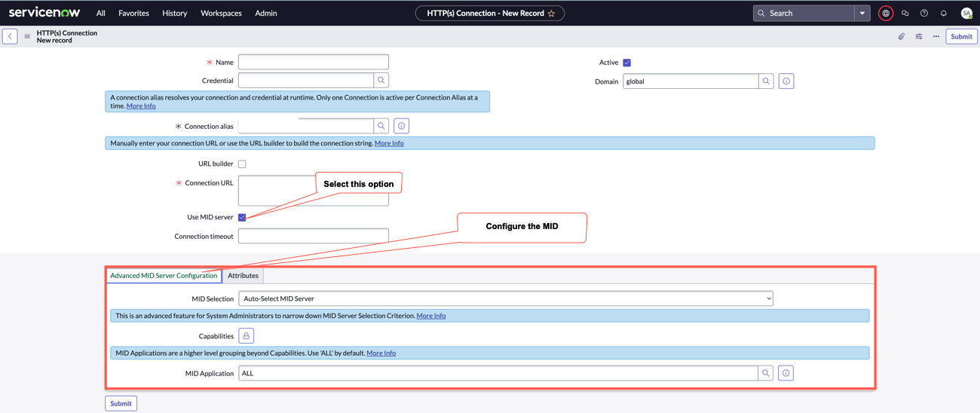Click the search magnifier in global search

[x=761, y=14]
